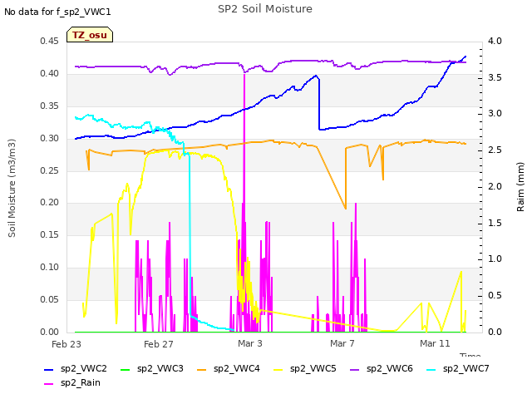The image size is (532, 399).
Task: Click the 0.0 right axis value
Action: [495, 332]
